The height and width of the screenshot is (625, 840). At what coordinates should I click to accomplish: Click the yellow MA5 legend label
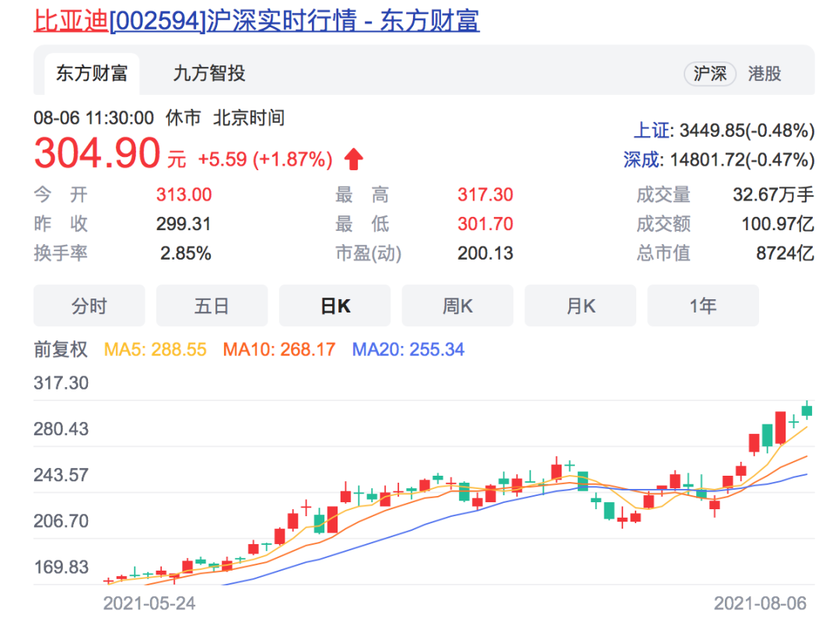[156, 350]
